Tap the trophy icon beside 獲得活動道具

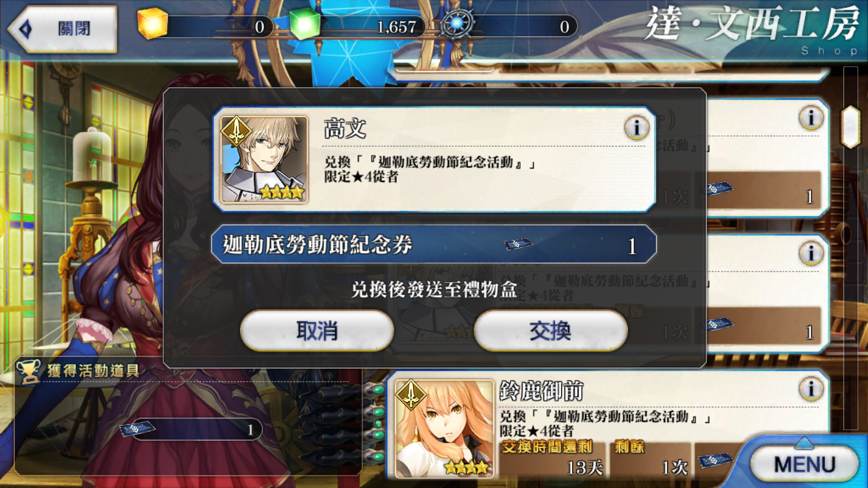pos(28,372)
